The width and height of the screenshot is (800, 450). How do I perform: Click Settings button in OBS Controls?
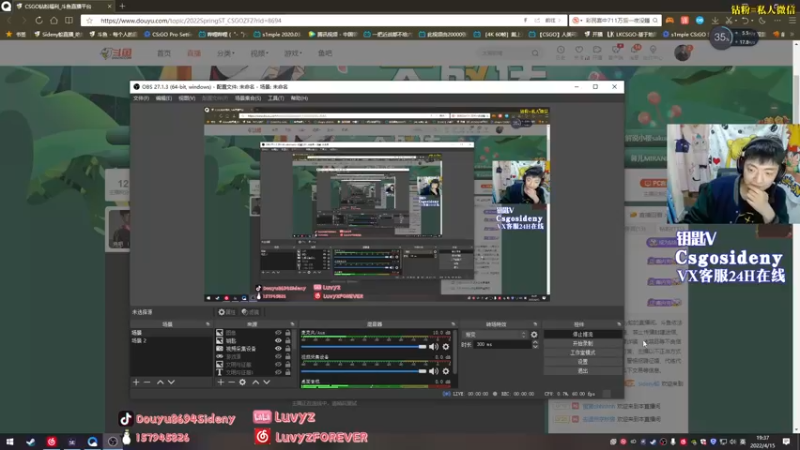[x=583, y=362]
